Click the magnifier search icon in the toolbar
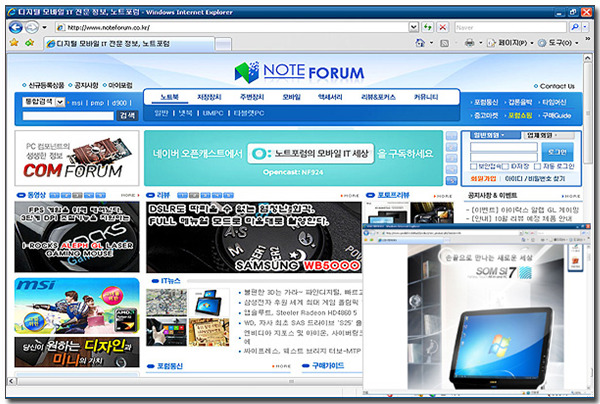Image resolution: width=600 pixels, height=404 pixels. (574, 27)
